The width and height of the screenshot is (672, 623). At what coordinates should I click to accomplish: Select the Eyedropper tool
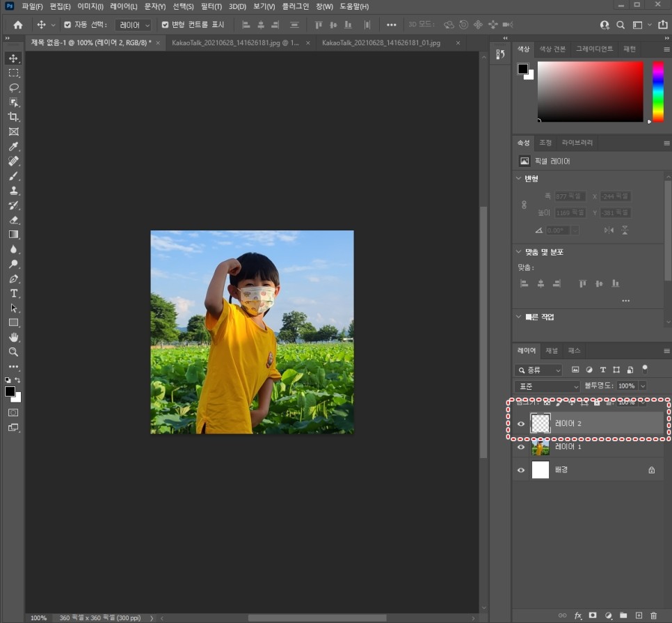pyautogui.click(x=14, y=146)
